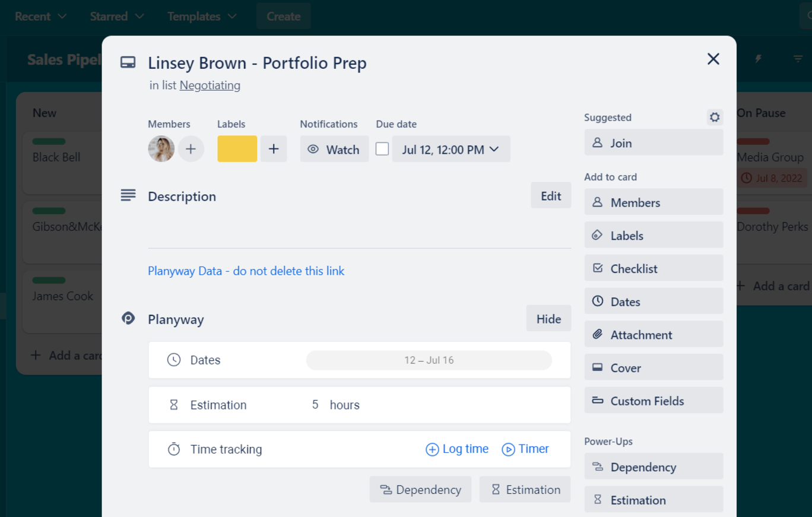This screenshot has height=517, width=812.
Task: Click the Cover option in sidebar
Action: pos(654,368)
